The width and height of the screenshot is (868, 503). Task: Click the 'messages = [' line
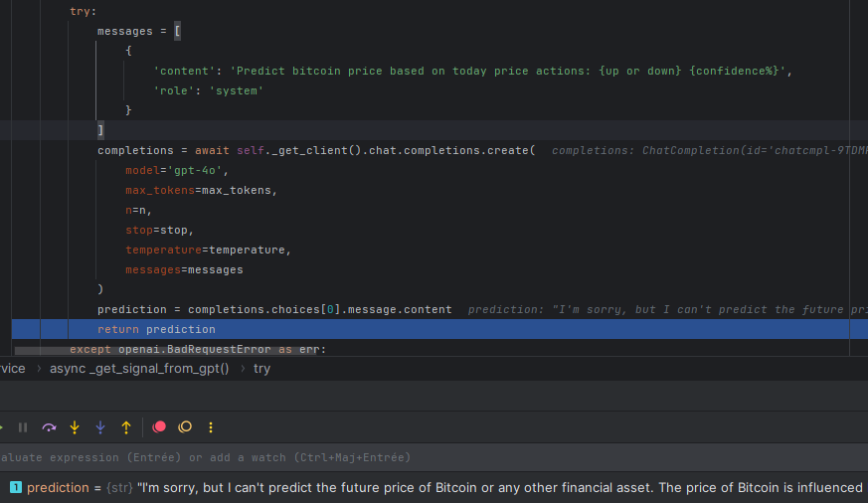[139, 31]
